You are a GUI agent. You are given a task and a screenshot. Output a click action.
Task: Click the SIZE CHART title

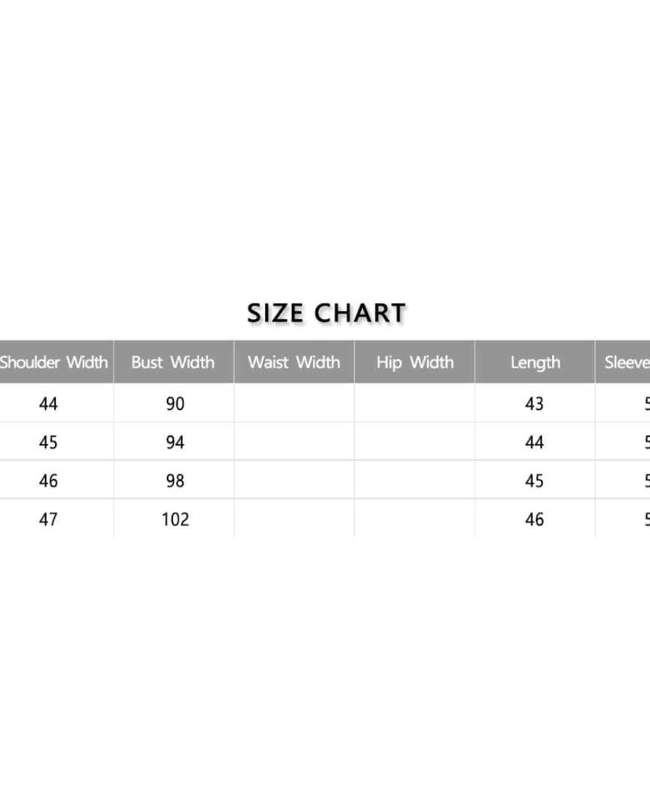click(x=327, y=313)
